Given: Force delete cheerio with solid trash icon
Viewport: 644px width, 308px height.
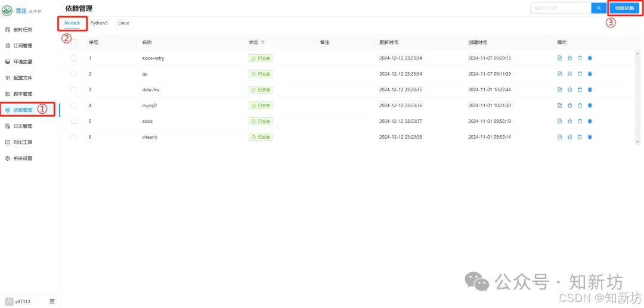Looking at the screenshot, I should 590,137.
